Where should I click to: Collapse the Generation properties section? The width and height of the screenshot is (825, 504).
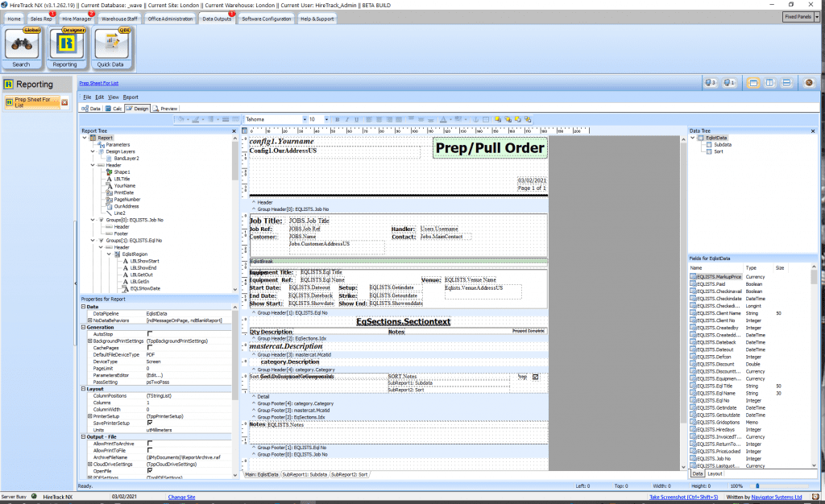(83, 327)
